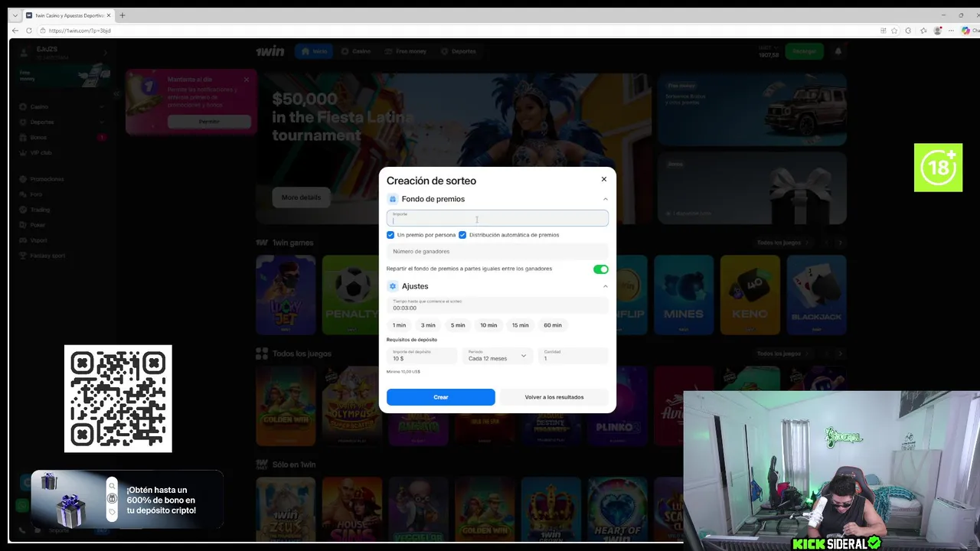Open Vsport in the sidebar
980x551 pixels.
click(62, 240)
